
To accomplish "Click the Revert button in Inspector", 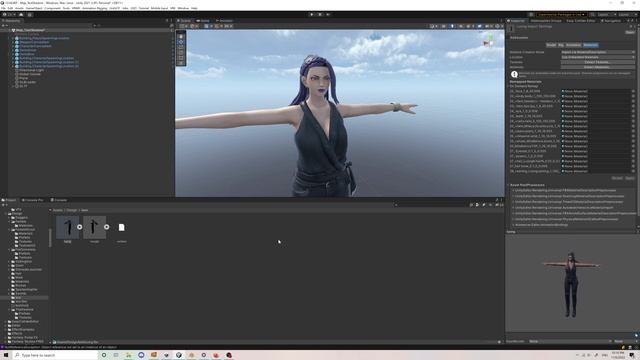I will coord(617,178).
